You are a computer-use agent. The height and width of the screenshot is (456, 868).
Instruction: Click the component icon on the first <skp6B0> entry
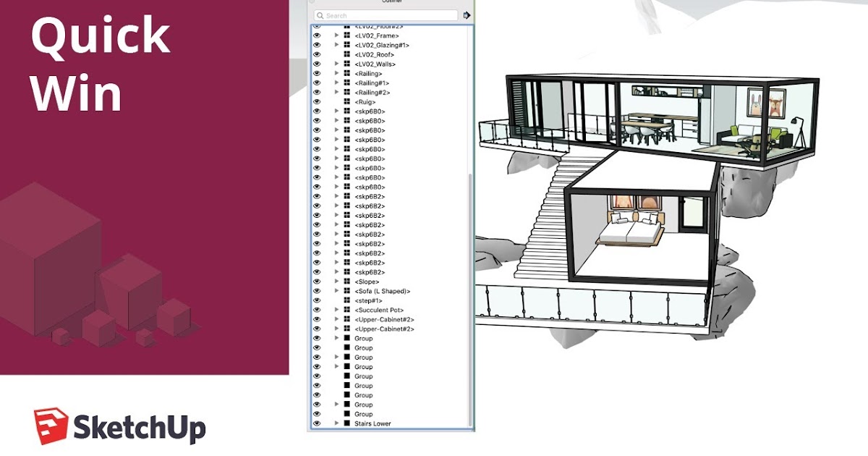tap(348, 111)
